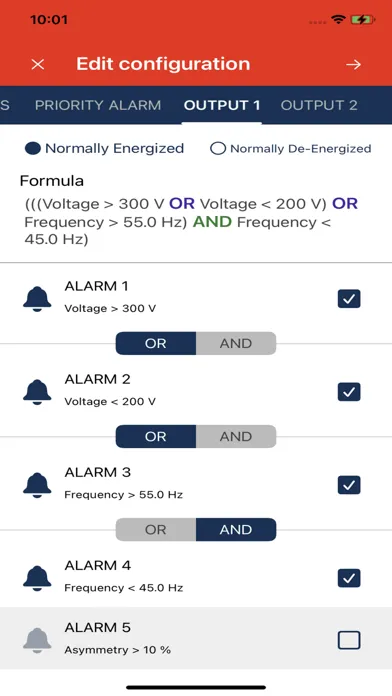392x696 pixels.
Task: Tap the greyed ALARM 5 bell icon
Action: point(37,641)
